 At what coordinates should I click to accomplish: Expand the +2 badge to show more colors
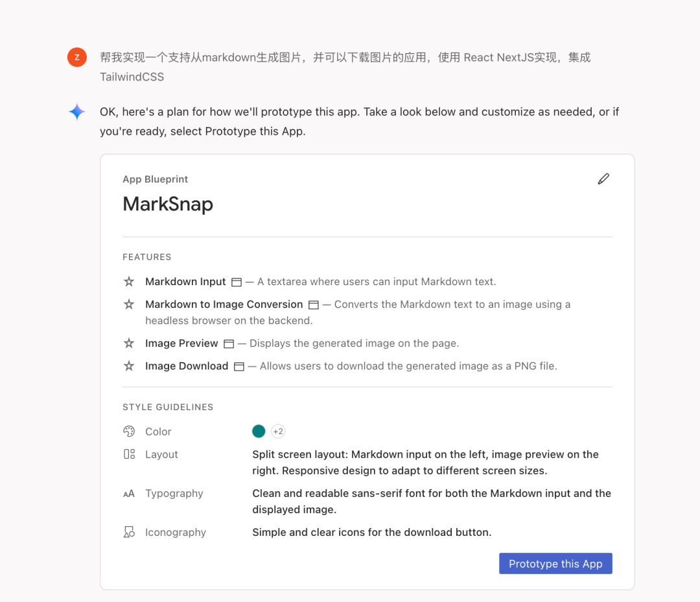(278, 431)
